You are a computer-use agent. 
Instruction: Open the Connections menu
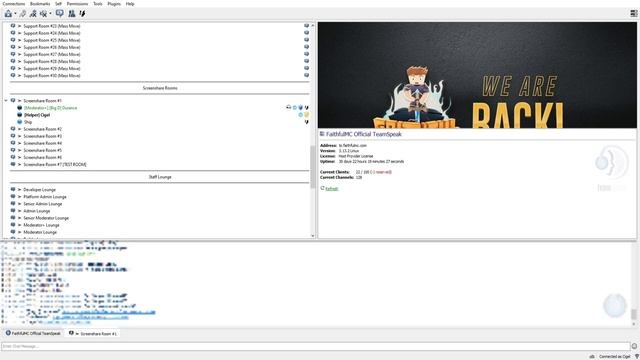[x=14, y=4]
